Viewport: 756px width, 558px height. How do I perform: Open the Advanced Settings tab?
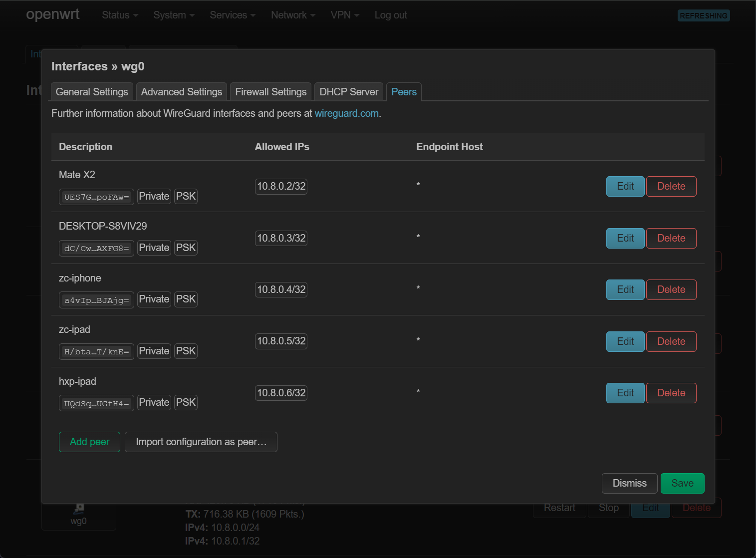tap(181, 92)
